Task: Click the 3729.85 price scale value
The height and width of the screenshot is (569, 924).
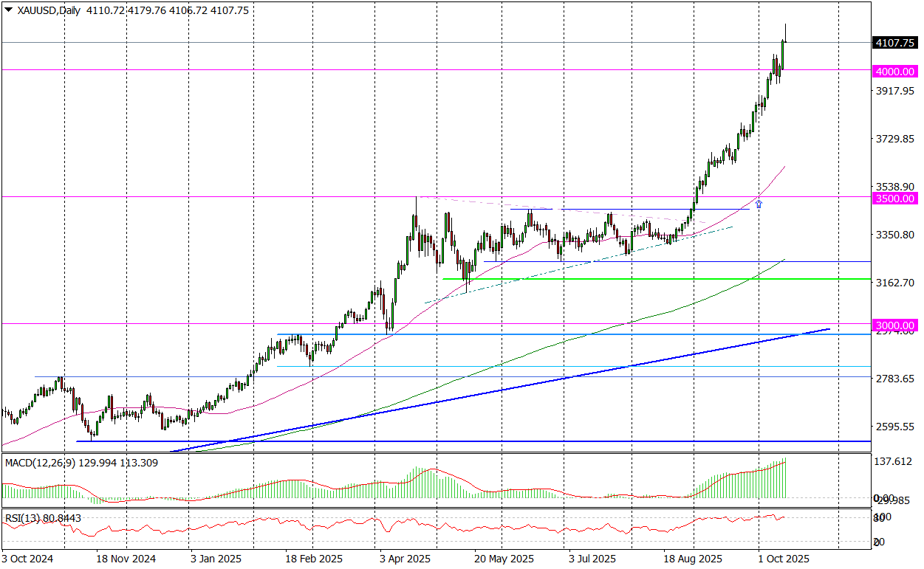Action: tap(895, 139)
